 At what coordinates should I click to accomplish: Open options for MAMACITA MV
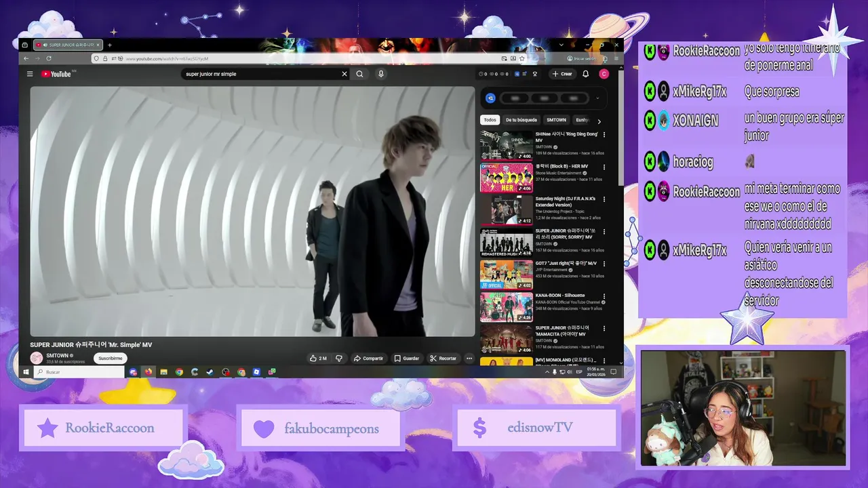point(604,329)
